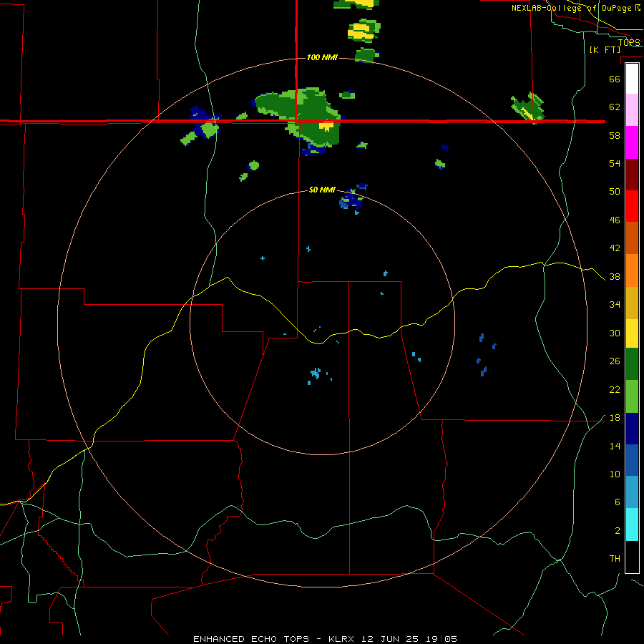
Task: Click the legend value '58'
Action: 615,135
